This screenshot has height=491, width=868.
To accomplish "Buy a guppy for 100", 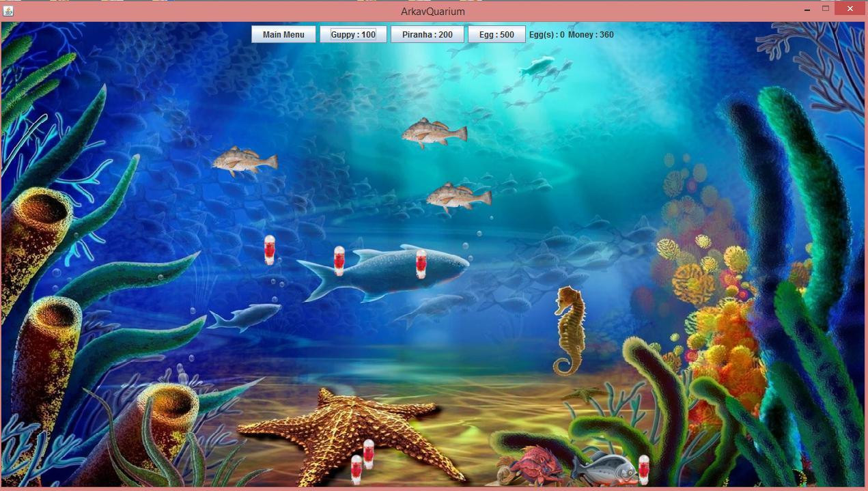I will click(x=353, y=34).
